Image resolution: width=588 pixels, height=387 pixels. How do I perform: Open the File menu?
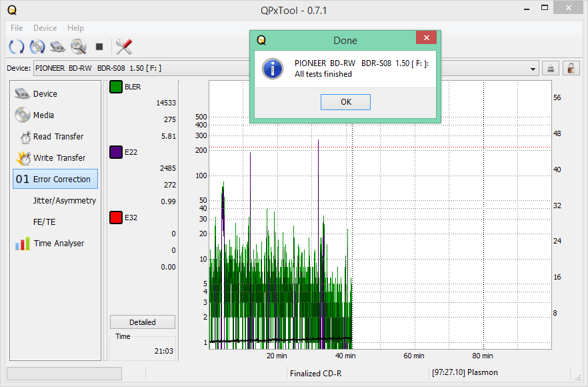tap(17, 28)
